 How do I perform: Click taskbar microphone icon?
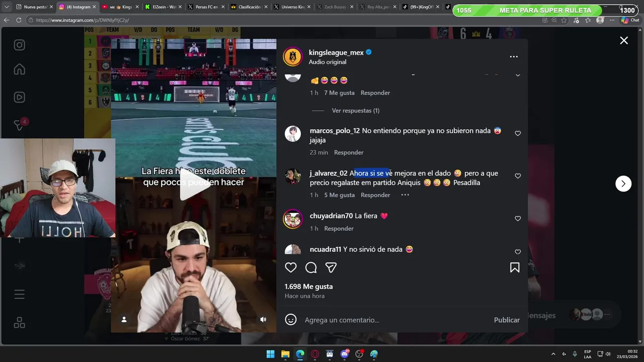click(x=575, y=354)
